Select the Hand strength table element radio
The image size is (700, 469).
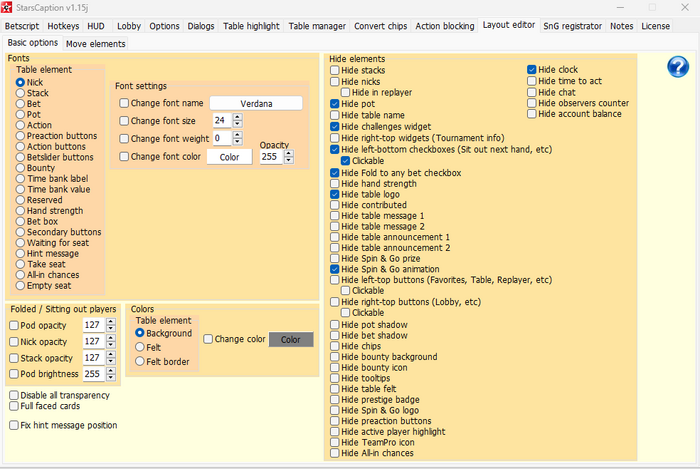click(x=20, y=211)
